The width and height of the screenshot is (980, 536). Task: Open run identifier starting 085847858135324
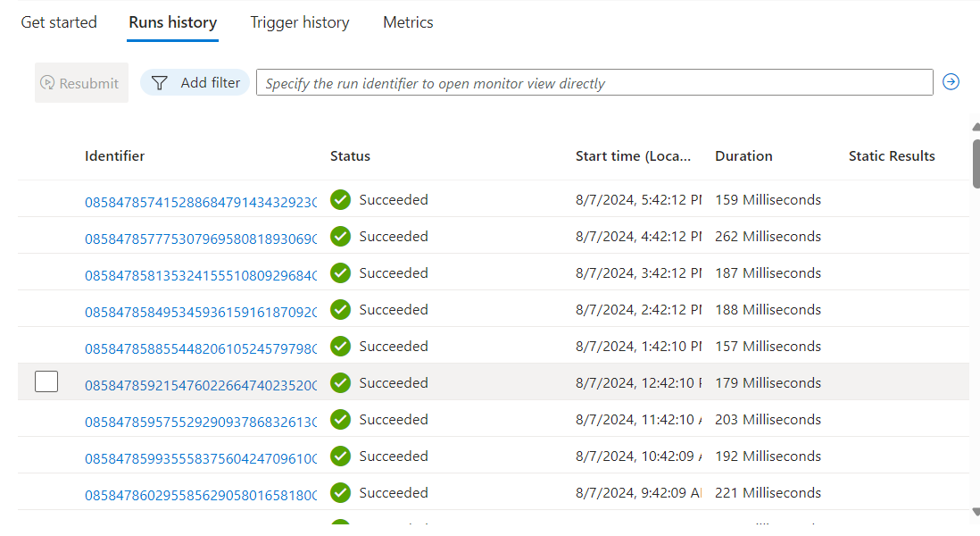[201, 274]
